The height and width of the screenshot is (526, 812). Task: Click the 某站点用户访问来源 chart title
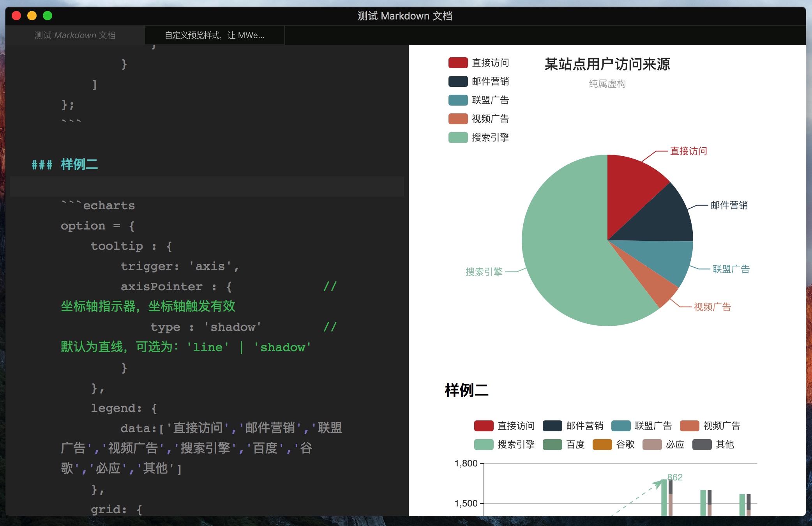[x=607, y=64]
